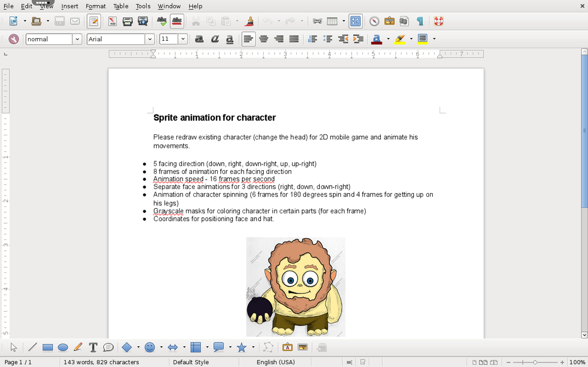
Task: Open the Format menu
Action: (96, 6)
